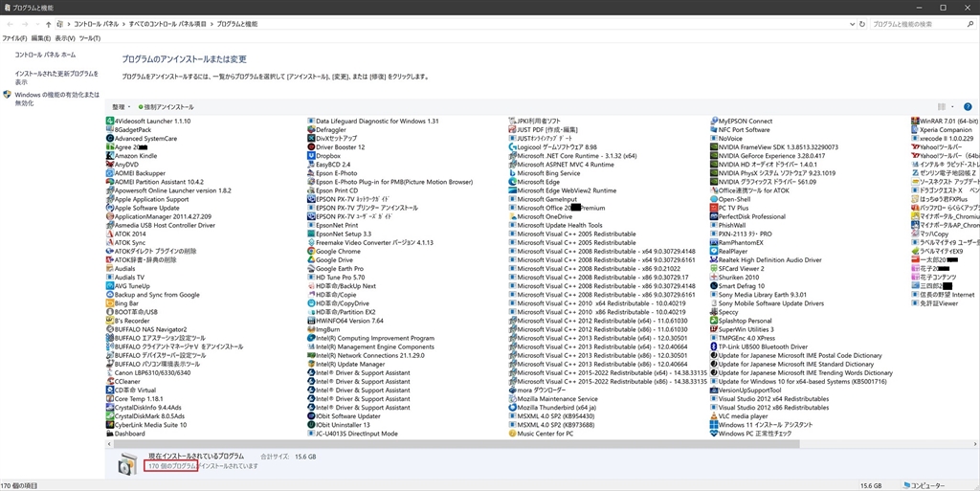
Task: Select AOMEI Backupper entry
Action: click(x=136, y=173)
